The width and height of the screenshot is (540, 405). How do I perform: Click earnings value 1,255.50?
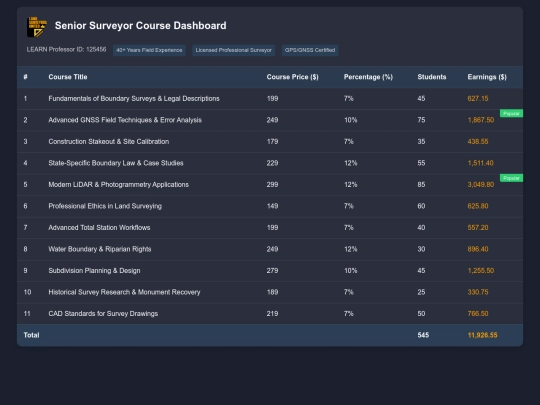coord(481,271)
